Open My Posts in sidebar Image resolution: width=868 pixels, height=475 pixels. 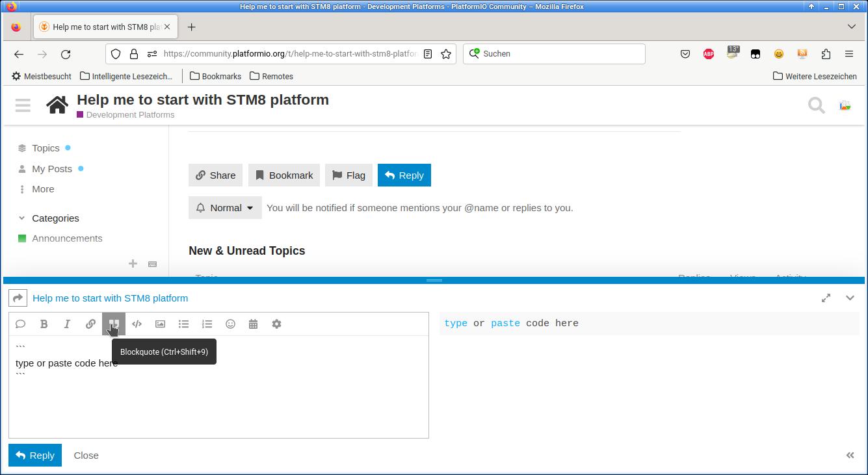coord(52,169)
